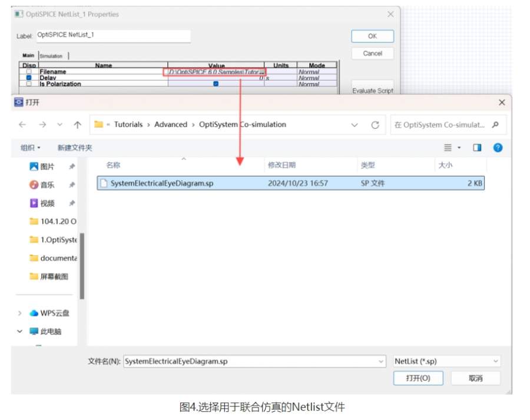530x420 pixels.
Task: Sort files by 大小 column
Action: [x=445, y=165]
